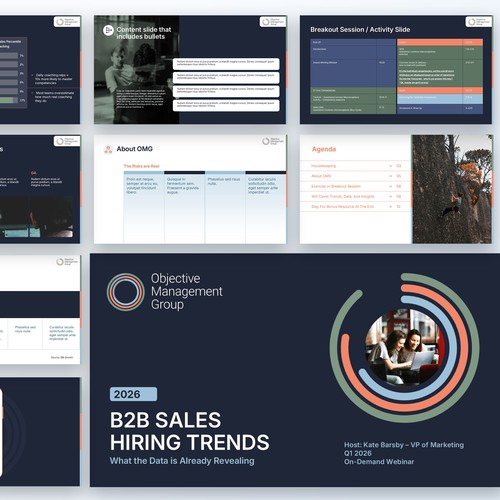Click 'Stay For Bonus Resource At The End' item
Viewport: 500px width, 500px height.
tap(342, 207)
